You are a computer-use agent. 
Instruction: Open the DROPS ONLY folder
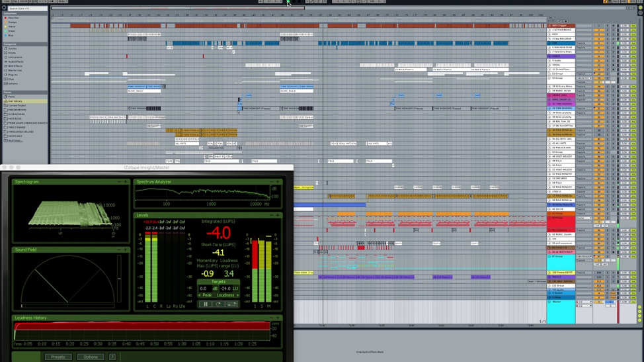click(x=16, y=136)
